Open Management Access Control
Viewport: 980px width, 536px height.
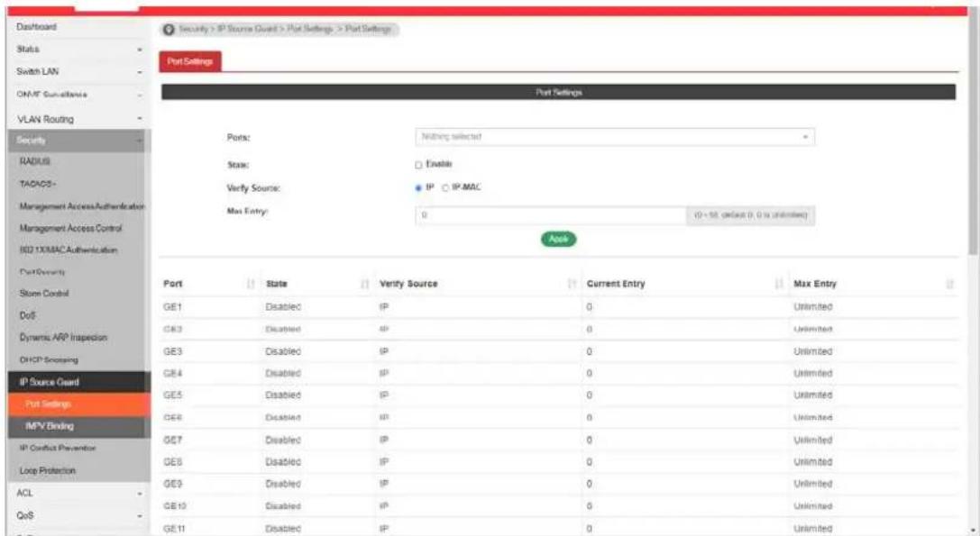(x=70, y=228)
